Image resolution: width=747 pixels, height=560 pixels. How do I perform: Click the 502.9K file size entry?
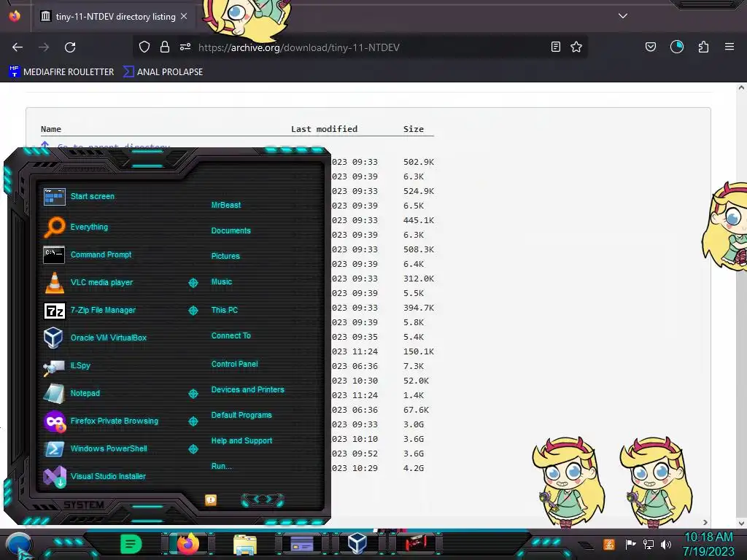pyautogui.click(x=419, y=162)
